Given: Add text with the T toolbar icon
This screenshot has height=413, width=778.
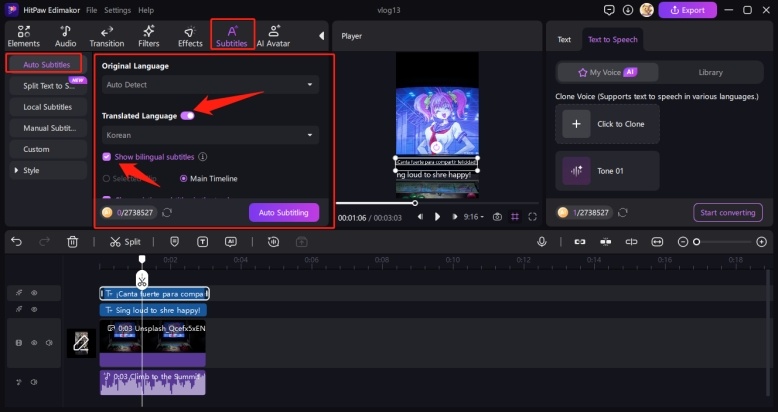Looking at the screenshot, I should (x=202, y=242).
